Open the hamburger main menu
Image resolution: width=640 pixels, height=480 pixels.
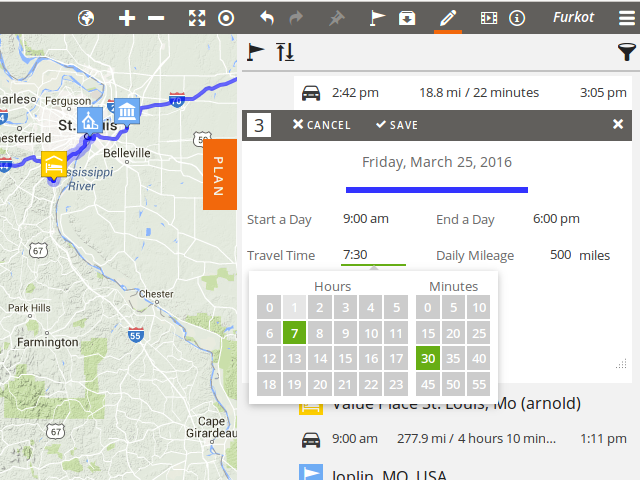click(x=626, y=18)
